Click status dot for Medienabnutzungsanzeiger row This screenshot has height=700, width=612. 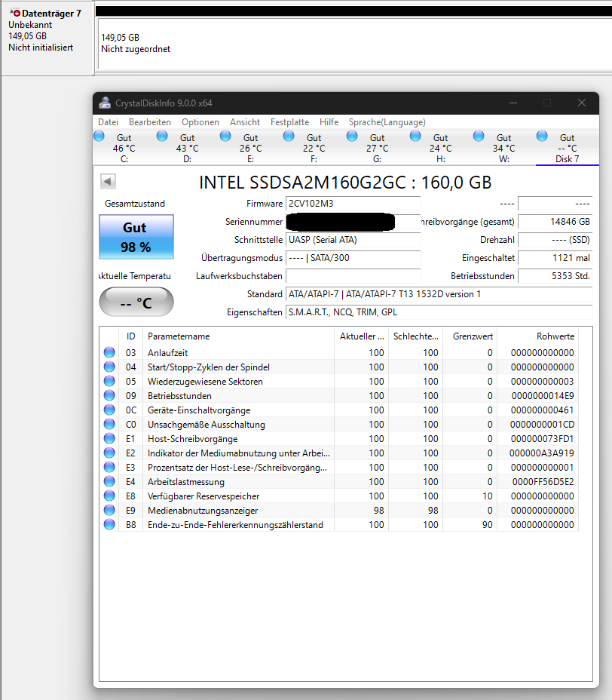point(109,510)
